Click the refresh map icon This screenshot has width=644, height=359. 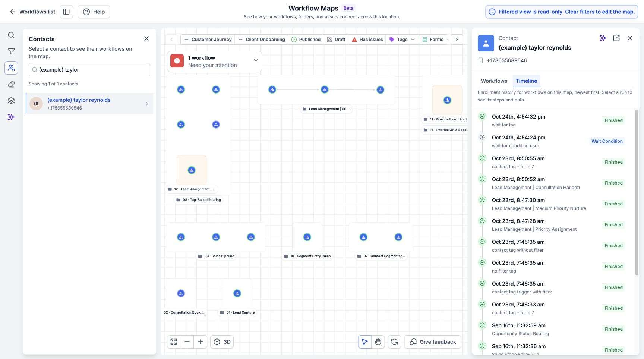(x=395, y=342)
